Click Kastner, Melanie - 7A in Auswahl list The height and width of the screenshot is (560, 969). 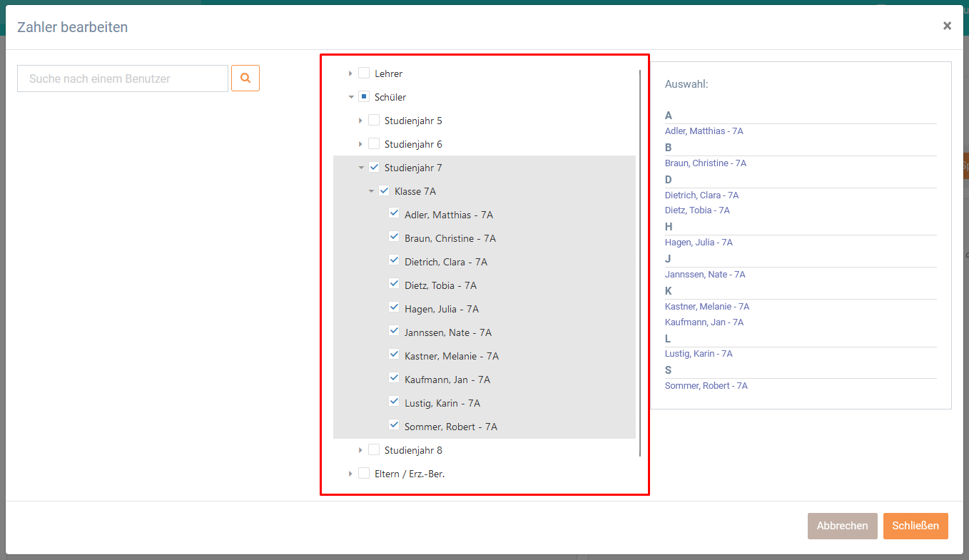click(707, 307)
